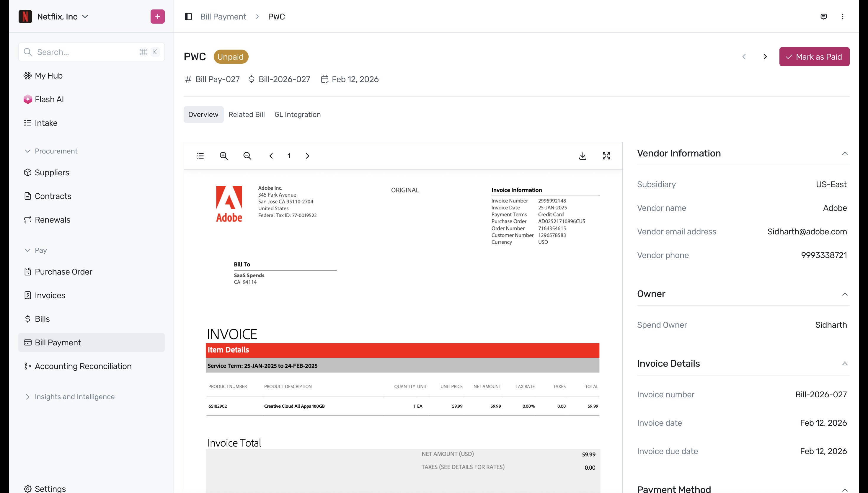Open Contracts page
The height and width of the screenshot is (493, 868).
point(92,196)
